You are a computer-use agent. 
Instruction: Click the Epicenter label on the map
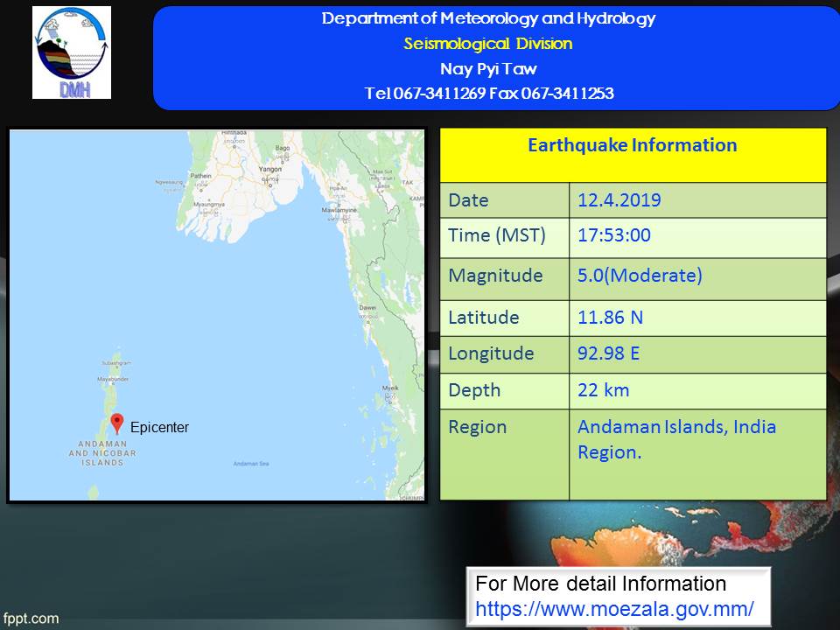(159, 428)
